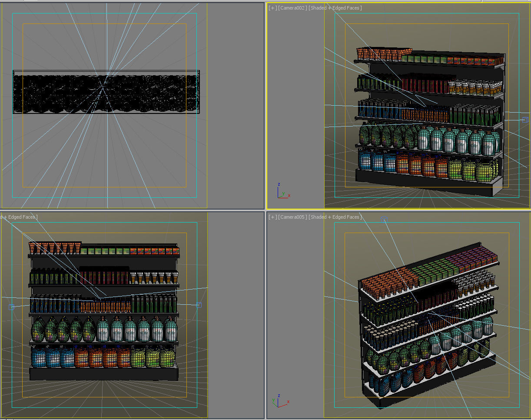
Task: Open the [+] menu of the Camera005 viewport
Action: (272, 217)
